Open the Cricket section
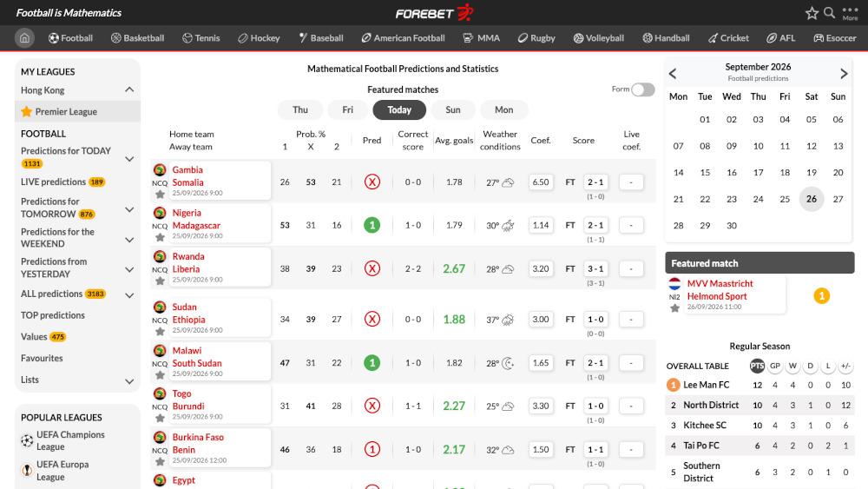The image size is (868, 489). [728, 38]
